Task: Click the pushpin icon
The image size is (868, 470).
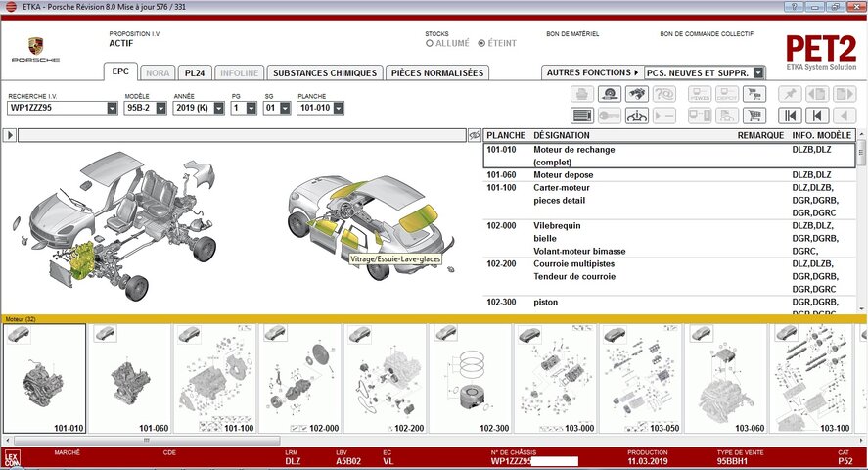Action: coord(790,94)
